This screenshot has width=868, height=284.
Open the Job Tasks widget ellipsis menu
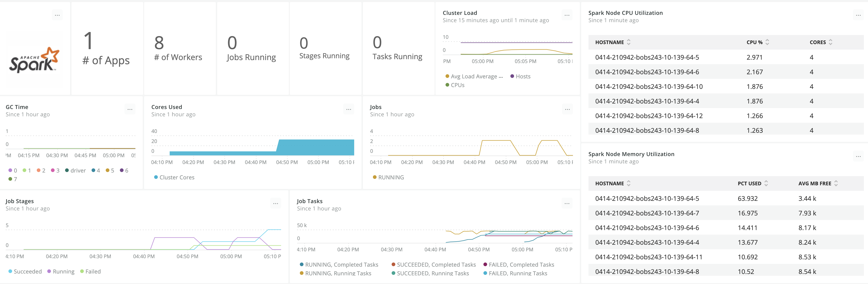(567, 203)
